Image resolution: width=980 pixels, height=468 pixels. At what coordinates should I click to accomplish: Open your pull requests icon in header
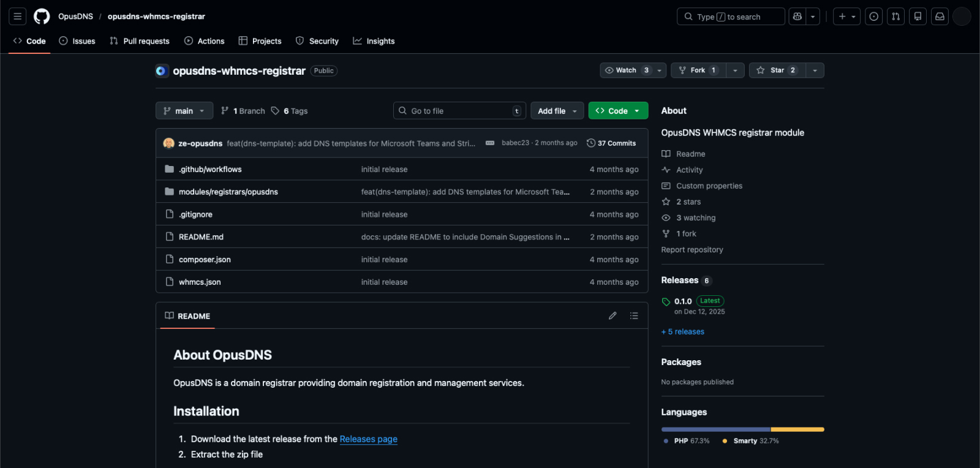(896, 17)
